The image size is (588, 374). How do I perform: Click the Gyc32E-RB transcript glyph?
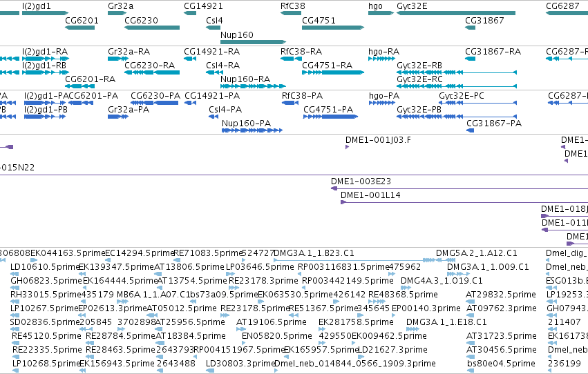[457, 72]
